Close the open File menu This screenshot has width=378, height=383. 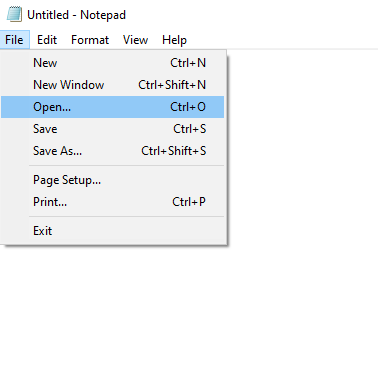pyautogui.click(x=14, y=40)
